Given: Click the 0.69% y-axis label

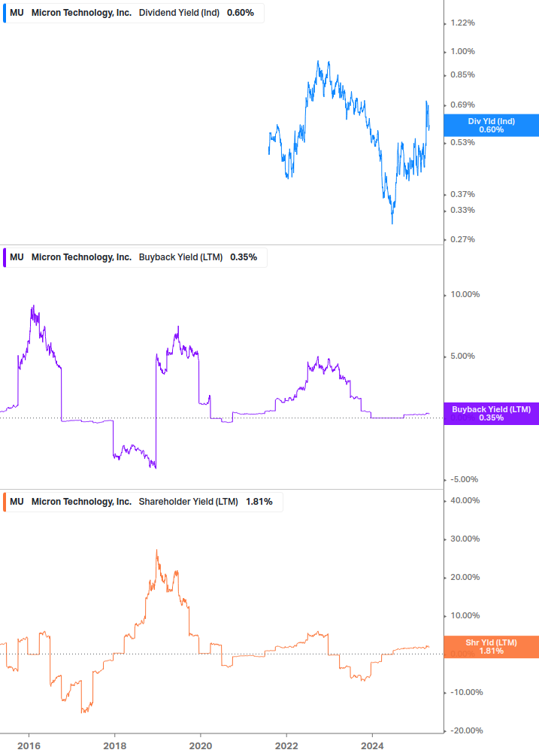Looking at the screenshot, I should pos(462,105).
